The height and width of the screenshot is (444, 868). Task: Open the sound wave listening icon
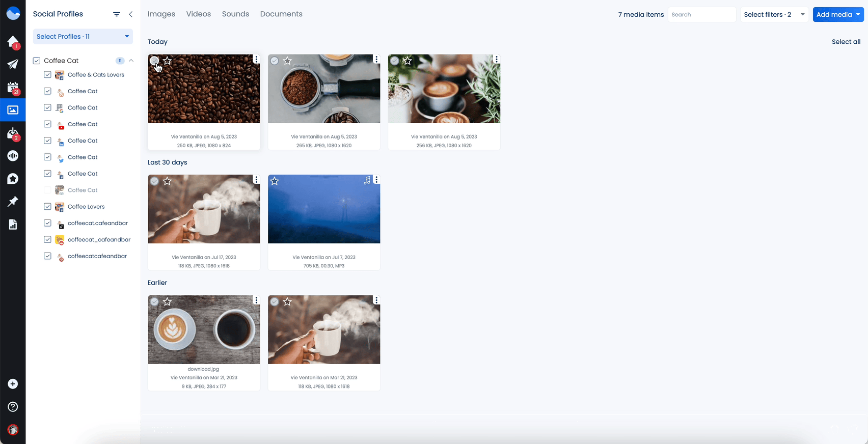(13, 156)
